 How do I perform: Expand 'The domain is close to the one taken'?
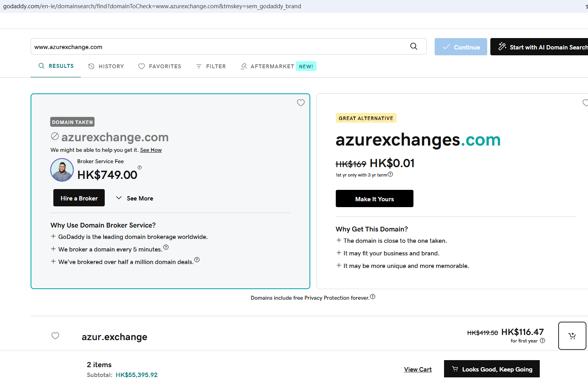[339, 240]
